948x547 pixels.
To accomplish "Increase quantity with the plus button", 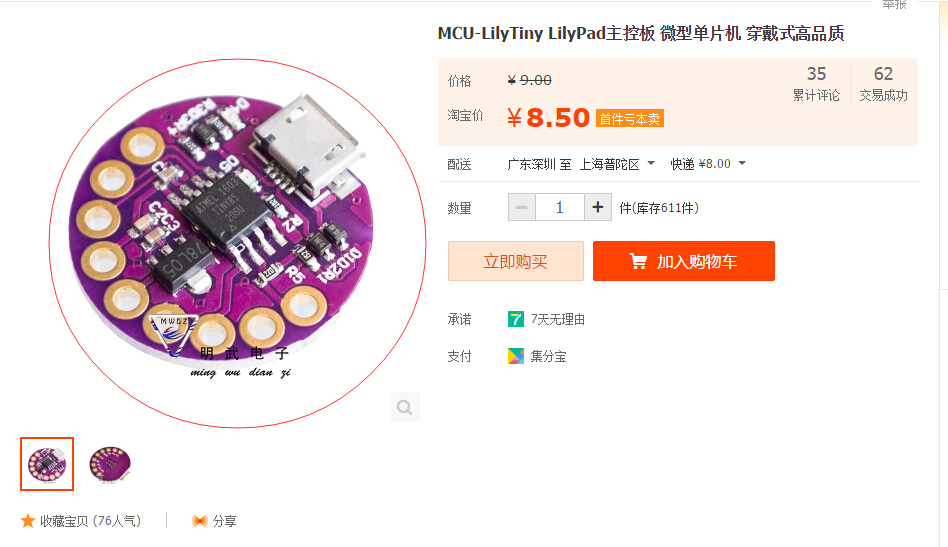I will (x=598, y=207).
